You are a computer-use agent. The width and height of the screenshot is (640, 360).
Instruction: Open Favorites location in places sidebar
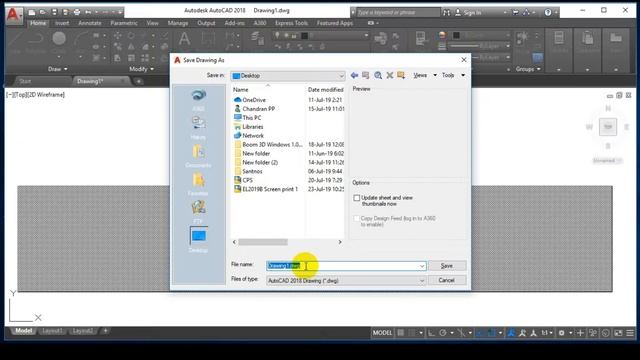(198, 184)
